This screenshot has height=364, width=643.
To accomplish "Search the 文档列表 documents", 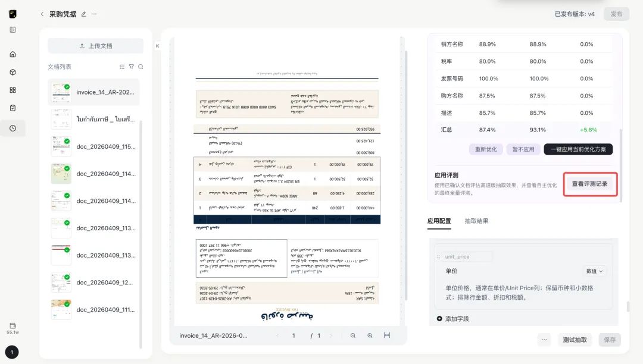I will coord(141,67).
